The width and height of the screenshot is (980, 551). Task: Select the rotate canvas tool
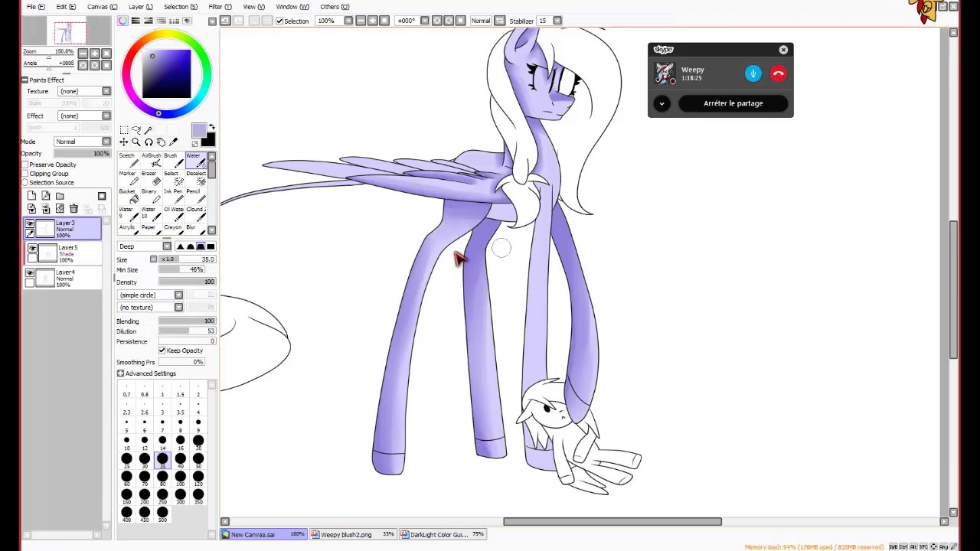[x=149, y=142]
